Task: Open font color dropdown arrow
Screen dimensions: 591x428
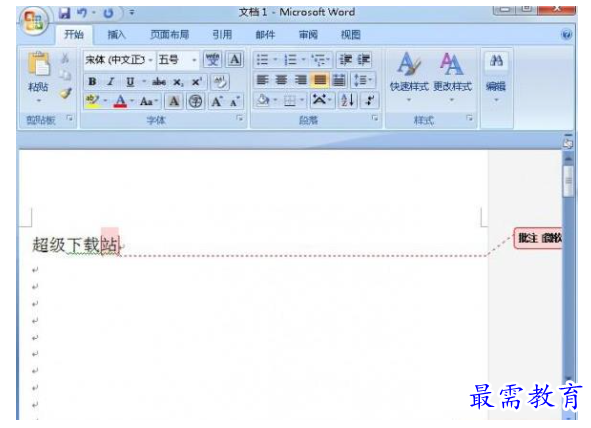Action: click(x=132, y=101)
